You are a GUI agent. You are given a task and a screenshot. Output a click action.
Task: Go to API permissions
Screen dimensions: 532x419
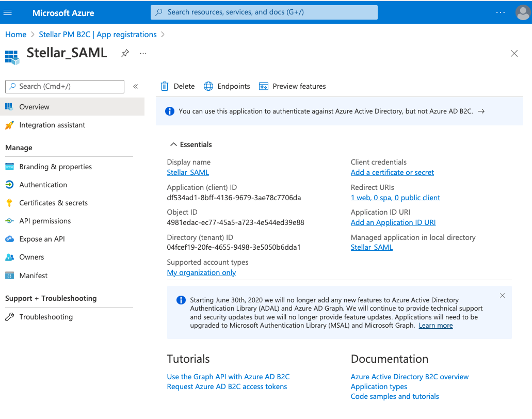[x=45, y=221]
